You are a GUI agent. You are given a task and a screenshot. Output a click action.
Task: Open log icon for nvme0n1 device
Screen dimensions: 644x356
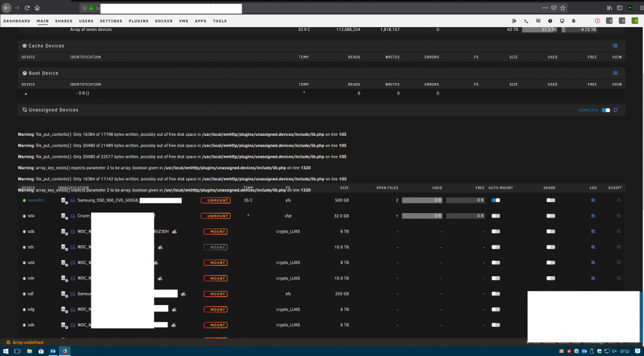593,200
